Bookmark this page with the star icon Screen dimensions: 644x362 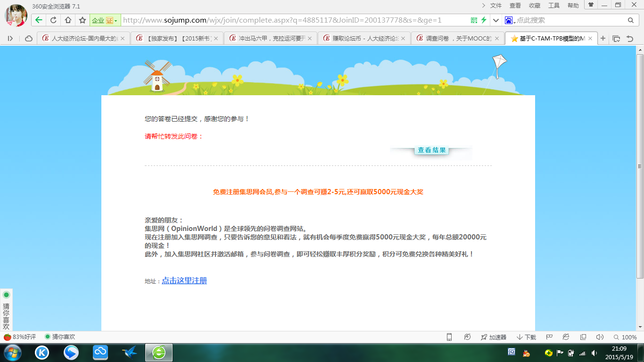83,20
